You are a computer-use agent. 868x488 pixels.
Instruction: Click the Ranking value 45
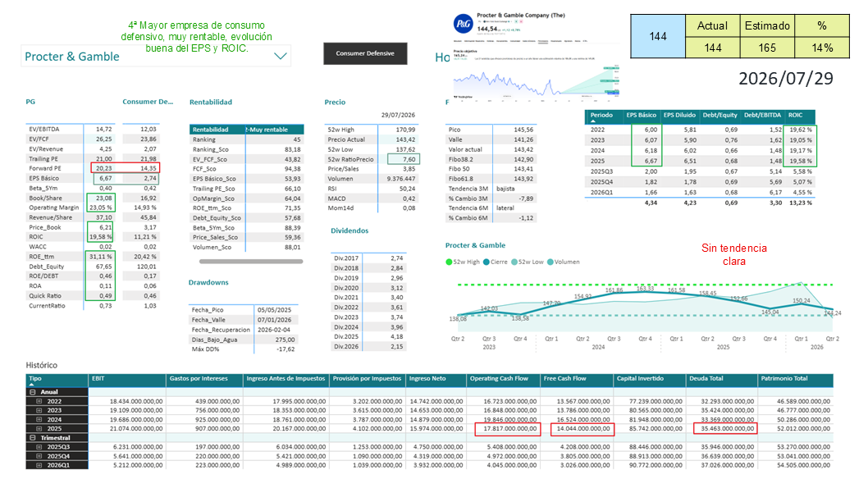[297, 140]
